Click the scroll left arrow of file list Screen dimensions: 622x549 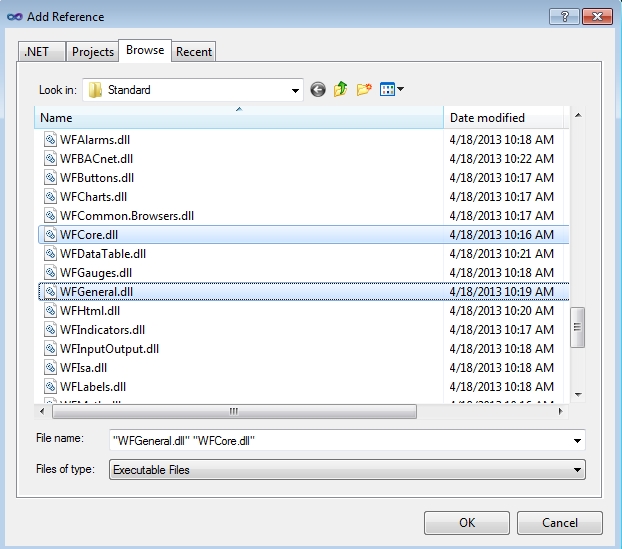[42, 411]
